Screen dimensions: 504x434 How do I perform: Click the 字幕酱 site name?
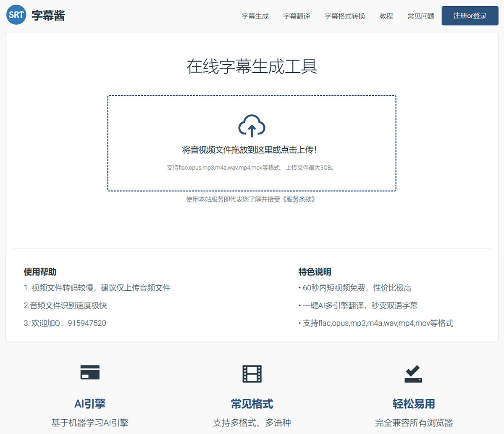click(47, 16)
